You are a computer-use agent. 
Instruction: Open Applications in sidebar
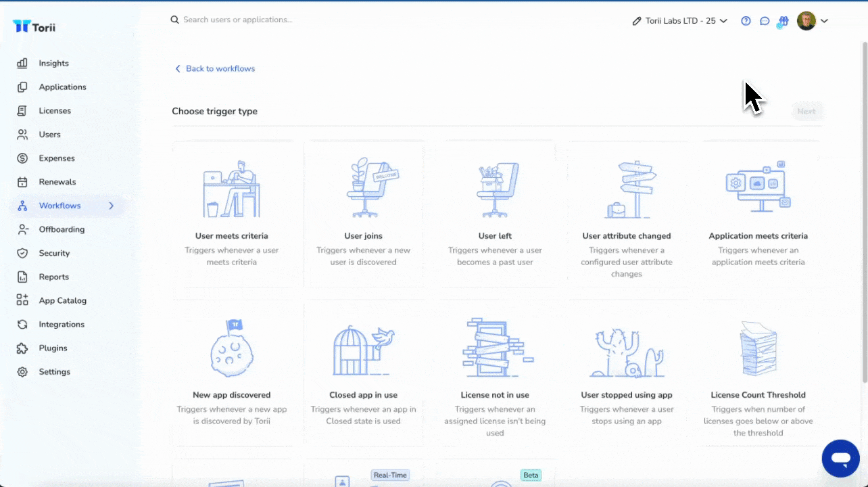pos(62,87)
